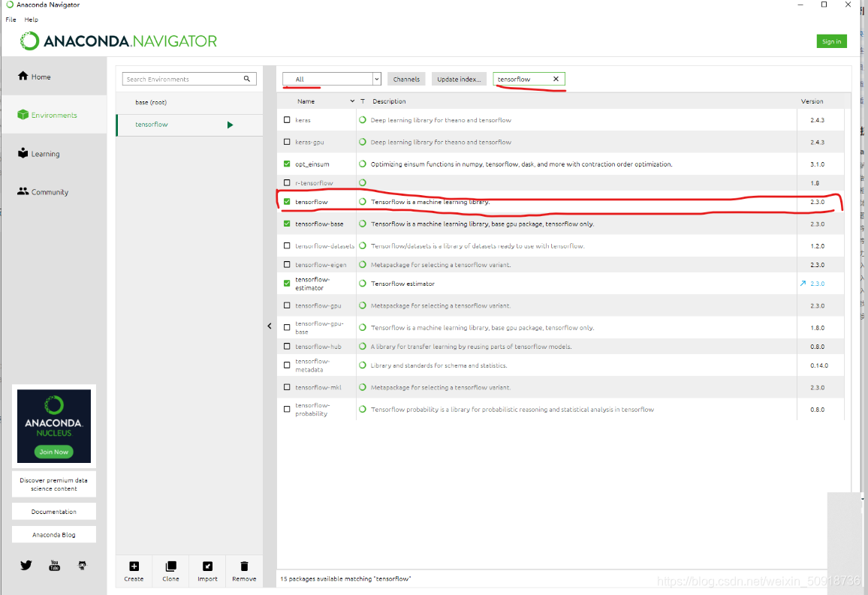The image size is (868, 595).
Task: Open the Documentation link
Action: (x=54, y=512)
